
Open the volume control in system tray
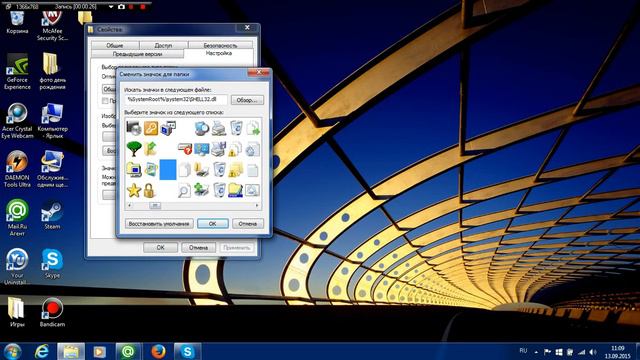pyautogui.click(x=593, y=352)
